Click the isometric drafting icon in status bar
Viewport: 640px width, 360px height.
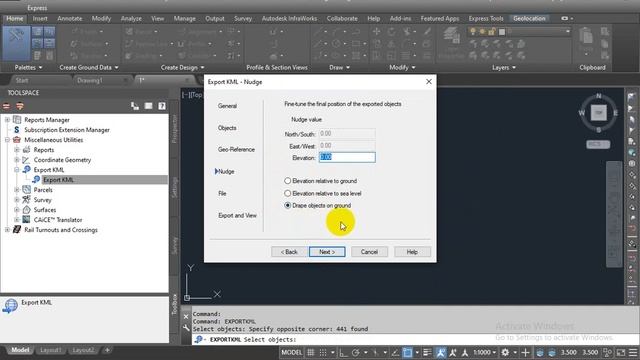(375, 352)
